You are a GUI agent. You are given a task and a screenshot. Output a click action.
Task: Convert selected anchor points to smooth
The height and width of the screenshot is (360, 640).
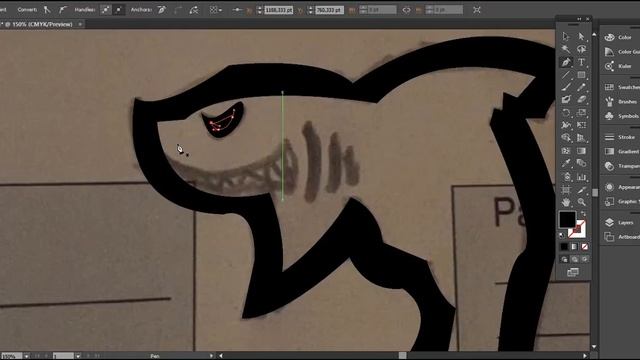click(x=62, y=10)
